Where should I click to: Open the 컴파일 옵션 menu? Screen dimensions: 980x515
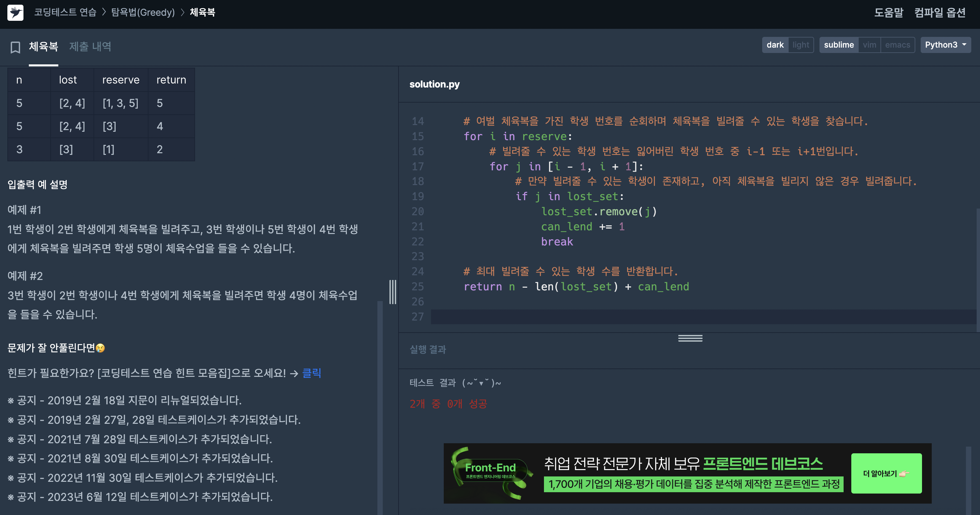point(940,12)
